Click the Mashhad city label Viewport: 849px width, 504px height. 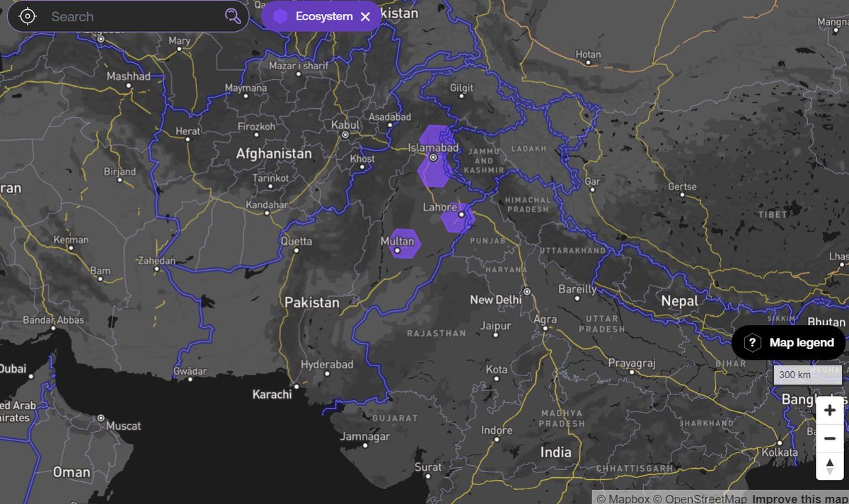tap(128, 76)
